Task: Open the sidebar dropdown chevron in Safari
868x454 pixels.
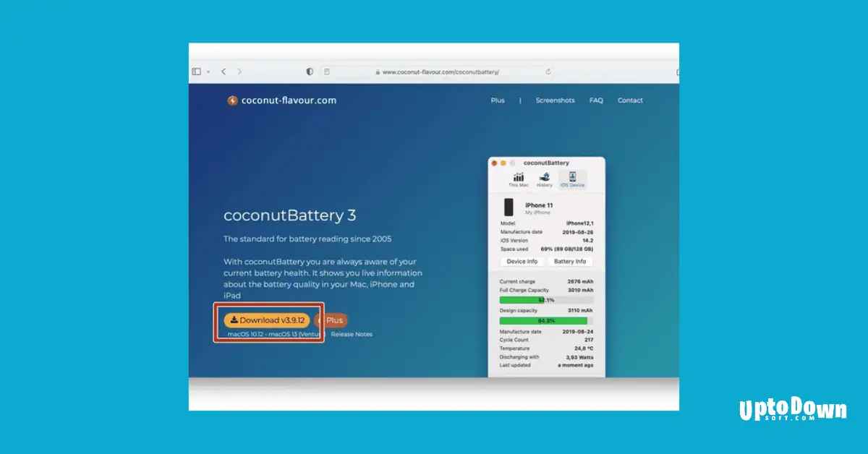Action: point(208,72)
